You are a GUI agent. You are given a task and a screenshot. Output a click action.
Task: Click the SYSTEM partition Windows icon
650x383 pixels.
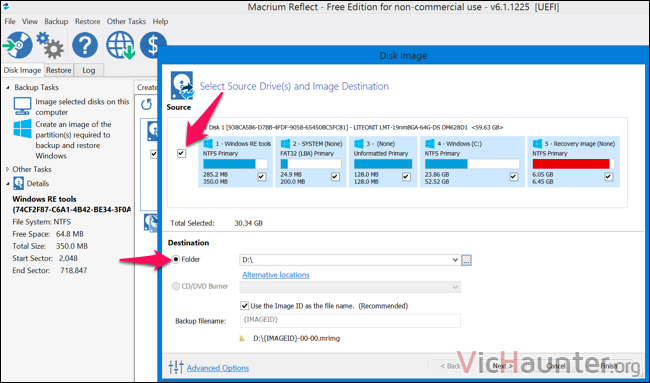tap(285, 143)
